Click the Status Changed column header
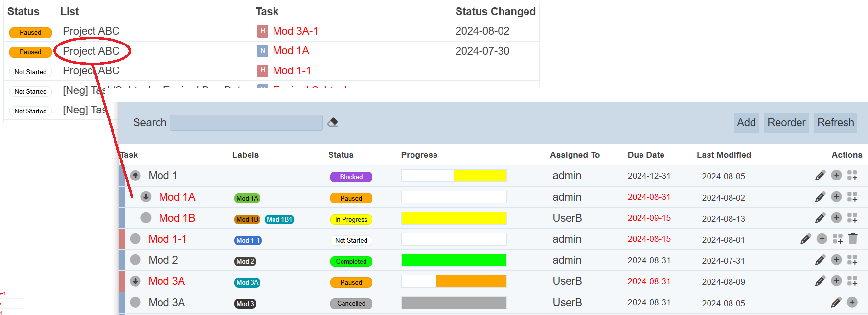Viewport: 868px width, 315px height. (495, 12)
